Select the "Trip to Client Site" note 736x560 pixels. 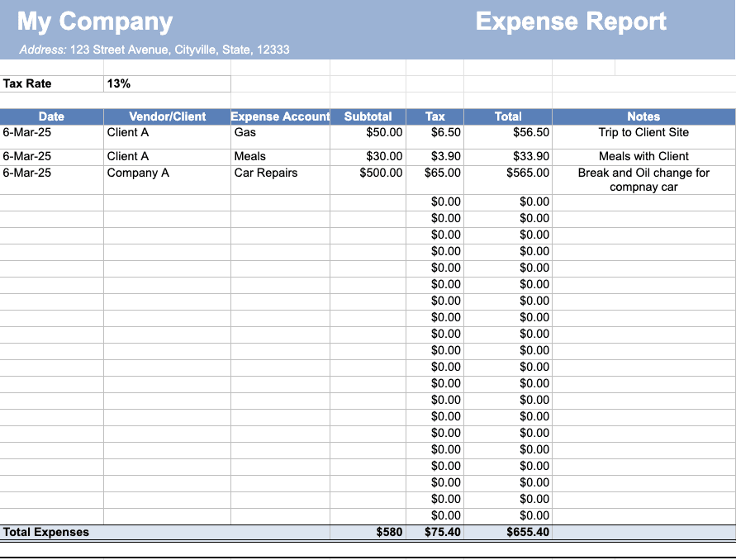tap(643, 132)
